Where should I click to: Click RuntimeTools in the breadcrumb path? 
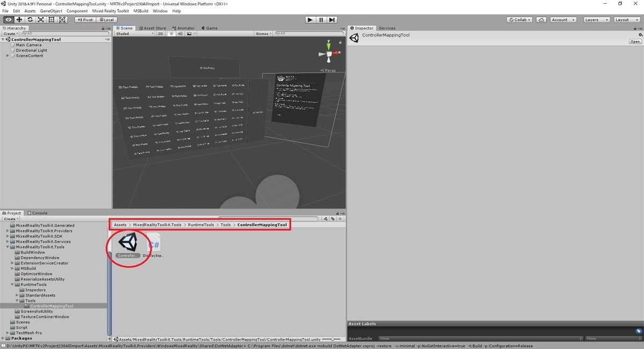[x=202, y=224]
